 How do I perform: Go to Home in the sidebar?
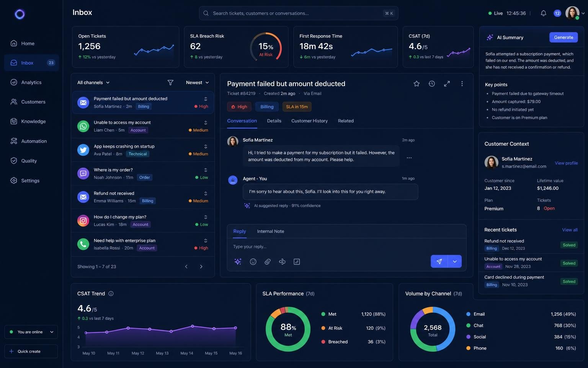pyautogui.click(x=31, y=43)
